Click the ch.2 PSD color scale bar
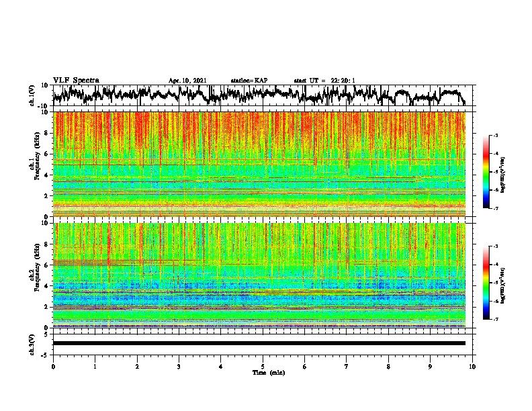The height and width of the screenshot is (411, 532). coord(486,283)
